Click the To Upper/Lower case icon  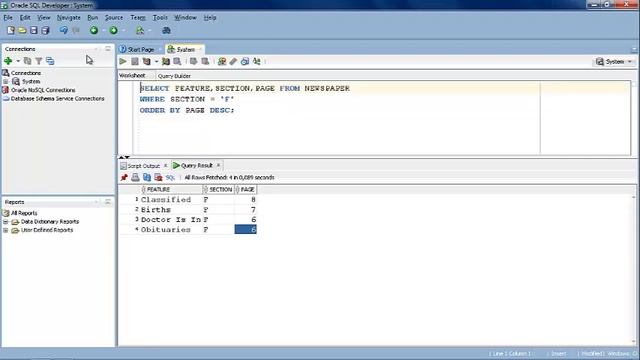256,62
